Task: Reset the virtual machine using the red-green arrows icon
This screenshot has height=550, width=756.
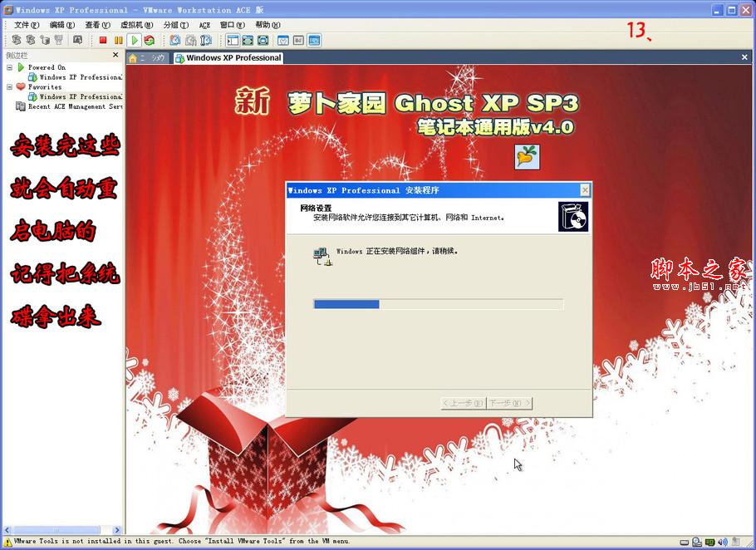Action: (150, 41)
